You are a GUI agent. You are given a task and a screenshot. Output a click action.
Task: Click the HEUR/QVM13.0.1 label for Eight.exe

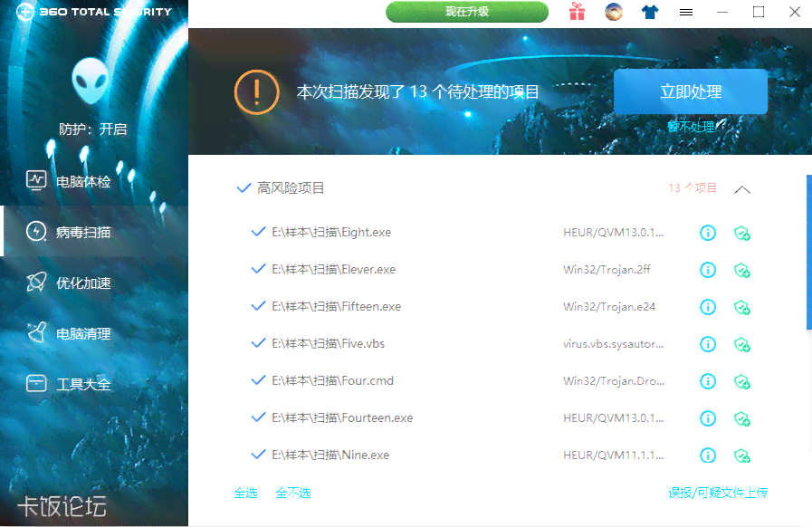pos(613,232)
